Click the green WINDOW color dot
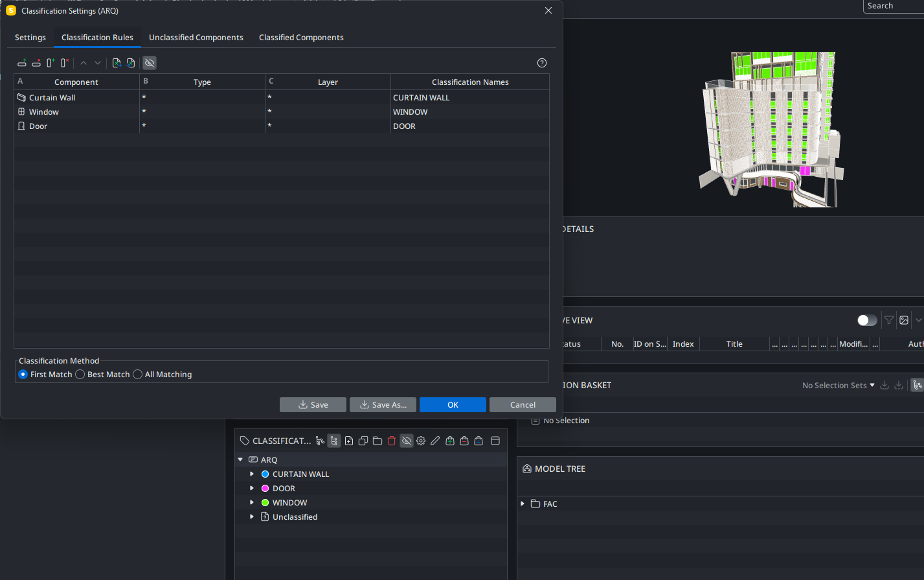The height and width of the screenshot is (580, 924). 265,502
